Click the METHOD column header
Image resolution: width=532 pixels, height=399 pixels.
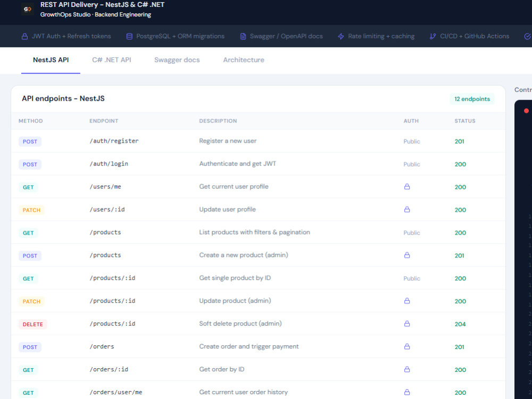pos(30,121)
